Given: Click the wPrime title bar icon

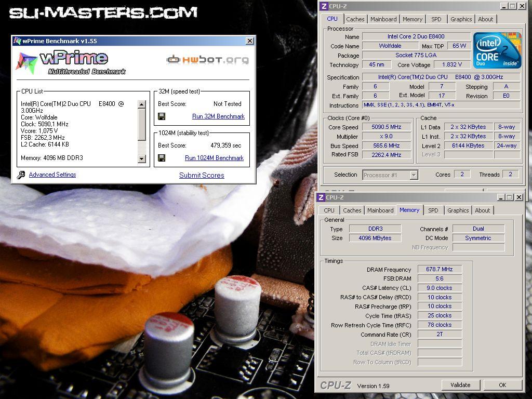Looking at the screenshot, I should pyautogui.click(x=17, y=41).
